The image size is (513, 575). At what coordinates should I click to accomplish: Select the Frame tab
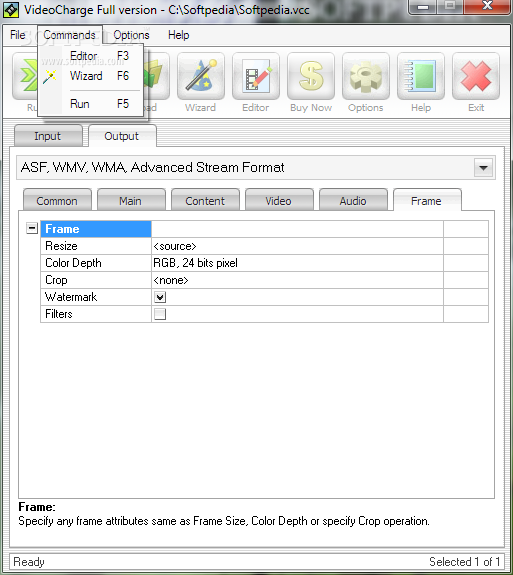coord(426,201)
